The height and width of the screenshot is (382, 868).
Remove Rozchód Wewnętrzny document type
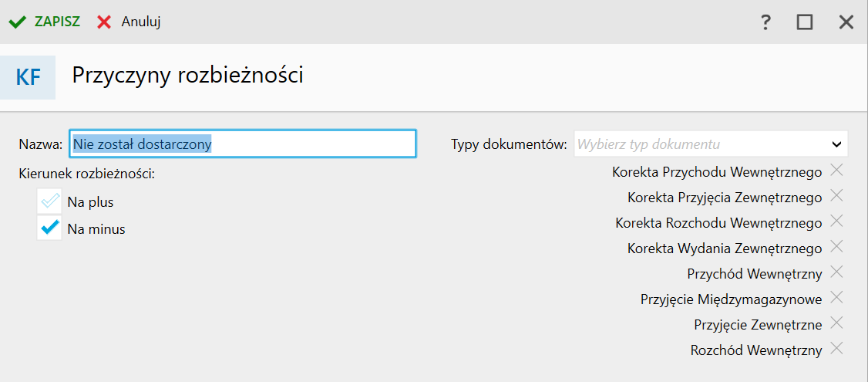836,349
